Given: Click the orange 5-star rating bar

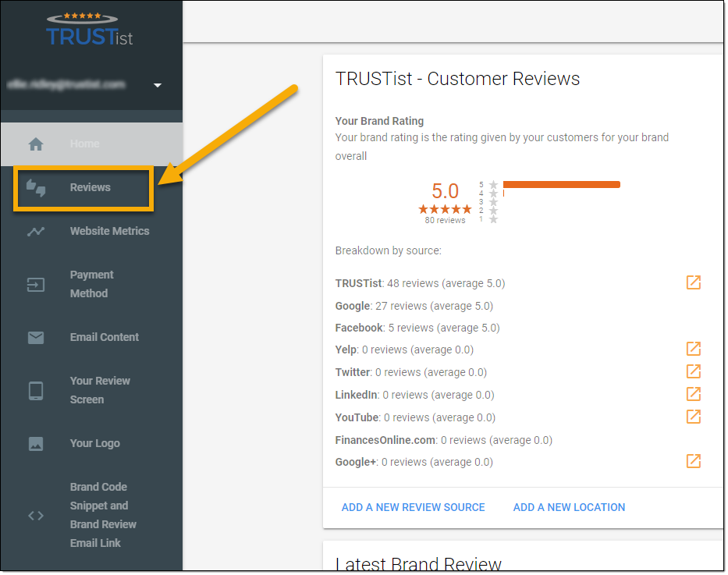Looking at the screenshot, I should [x=562, y=184].
